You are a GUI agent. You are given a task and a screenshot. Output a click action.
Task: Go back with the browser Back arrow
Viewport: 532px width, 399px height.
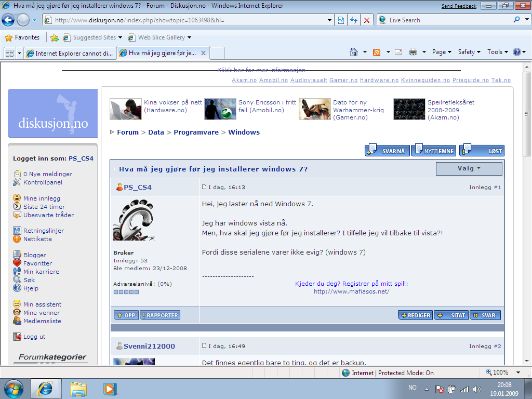[8, 20]
